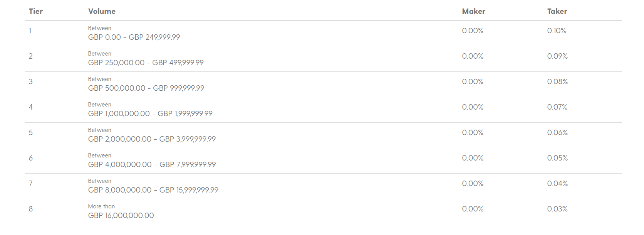
Task: Click the 0.05% taker fee value
Action: pos(557,158)
